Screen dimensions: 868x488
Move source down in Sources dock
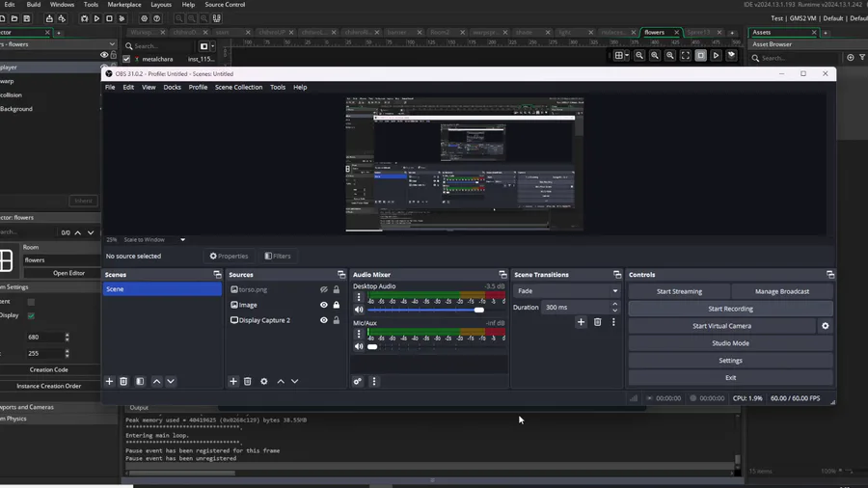coord(294,381)
